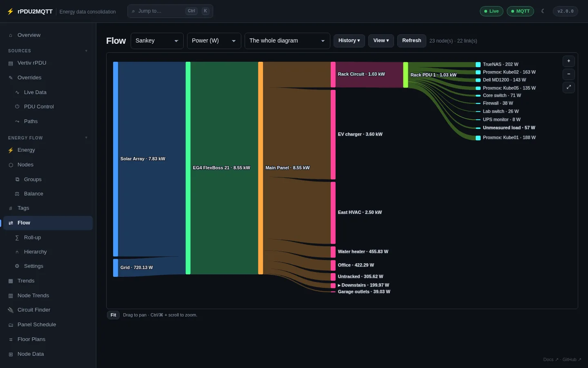Click the Tags hash icon
Viewport: 588px width, 368px height.
tap(11, 208)
